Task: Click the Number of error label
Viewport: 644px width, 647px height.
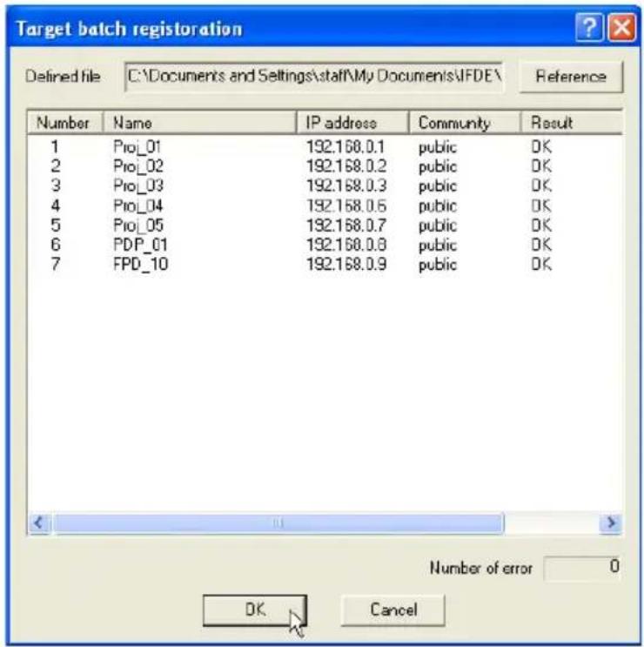Action: tap(480, 568)
